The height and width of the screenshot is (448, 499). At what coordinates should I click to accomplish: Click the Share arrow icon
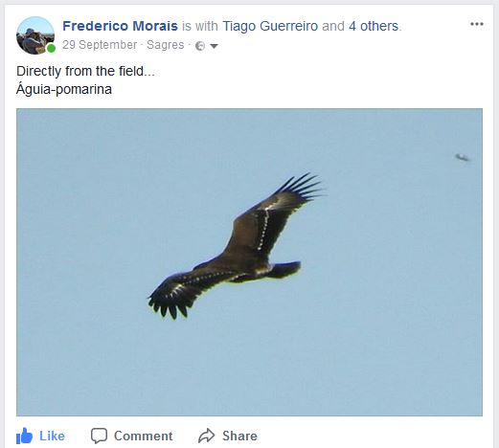(206, 436)
